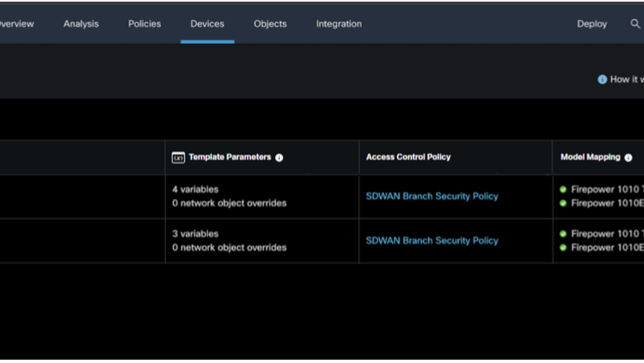Click the 3 variables text
This screenshot has width=644, height=363.
click(195, 233)
